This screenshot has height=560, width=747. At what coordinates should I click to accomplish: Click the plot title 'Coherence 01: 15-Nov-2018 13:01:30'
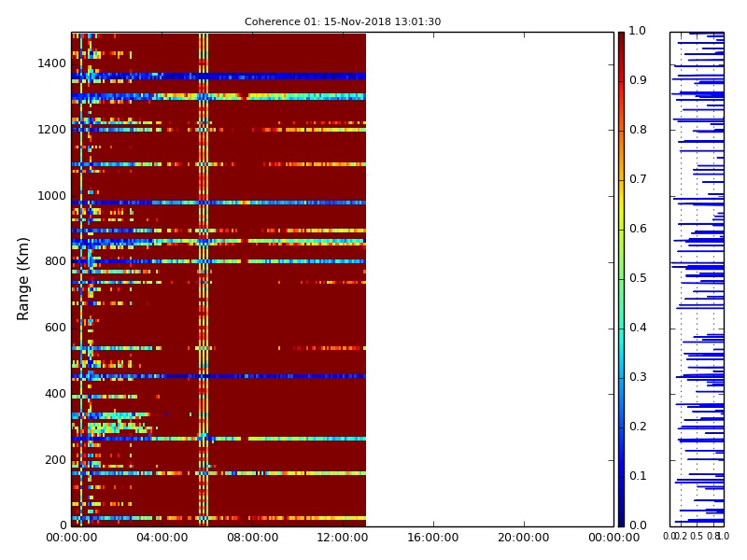pos(343,21)
